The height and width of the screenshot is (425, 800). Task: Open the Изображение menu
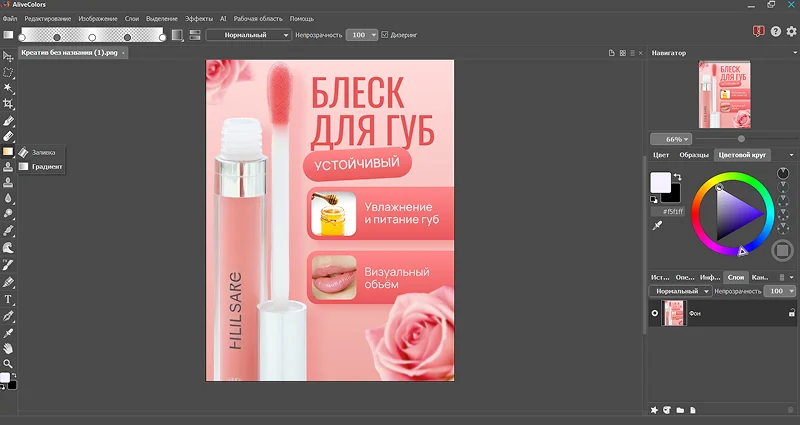97,18
